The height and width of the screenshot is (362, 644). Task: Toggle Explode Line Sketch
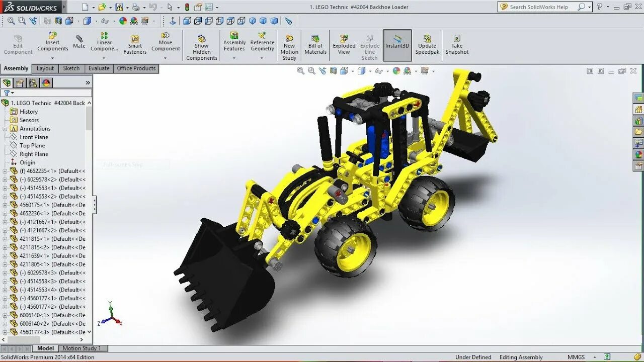pos(369,48)
